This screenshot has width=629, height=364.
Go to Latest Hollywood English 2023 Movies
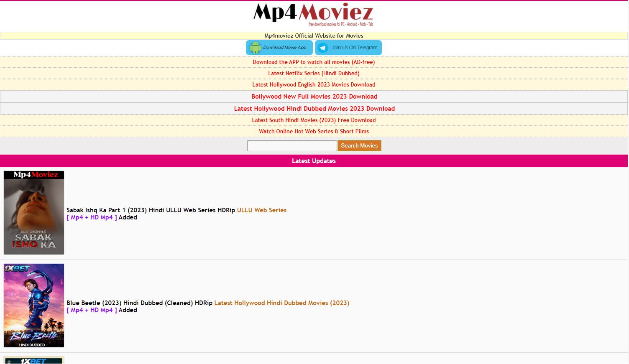coord(314,85)
